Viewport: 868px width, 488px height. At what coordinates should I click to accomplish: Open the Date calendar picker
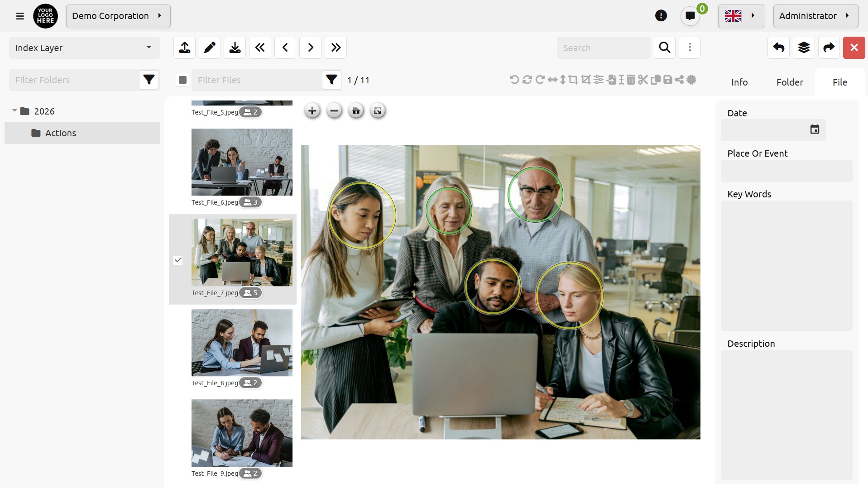[x=815, y=129]
